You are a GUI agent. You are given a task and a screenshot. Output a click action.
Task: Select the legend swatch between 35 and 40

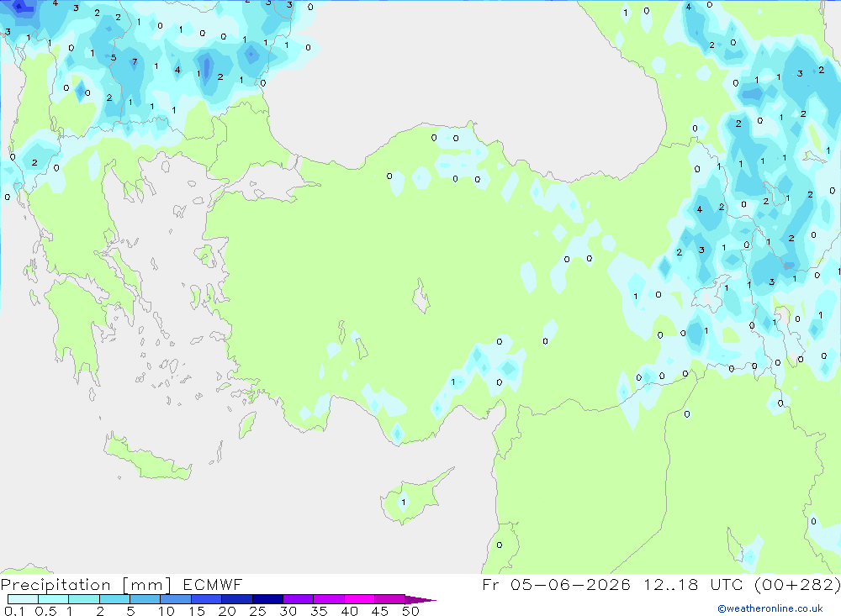329,599
